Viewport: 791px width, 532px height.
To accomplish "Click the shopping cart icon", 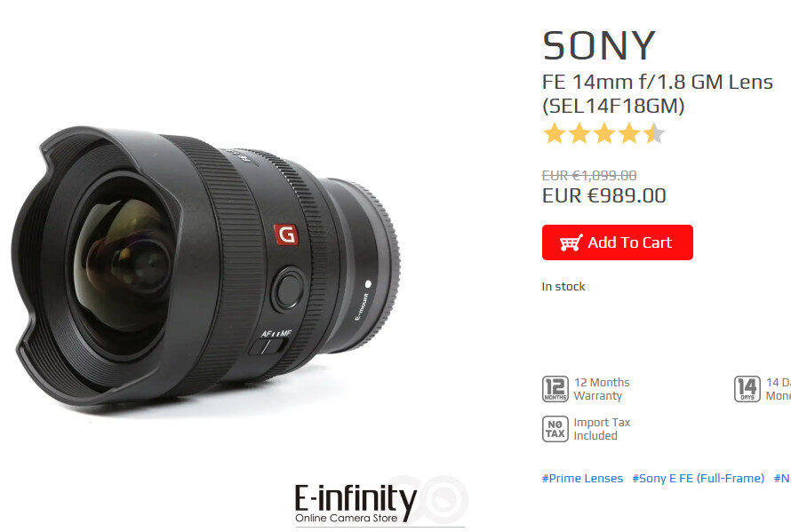I will pyautogui.click(x=571, y=243).
